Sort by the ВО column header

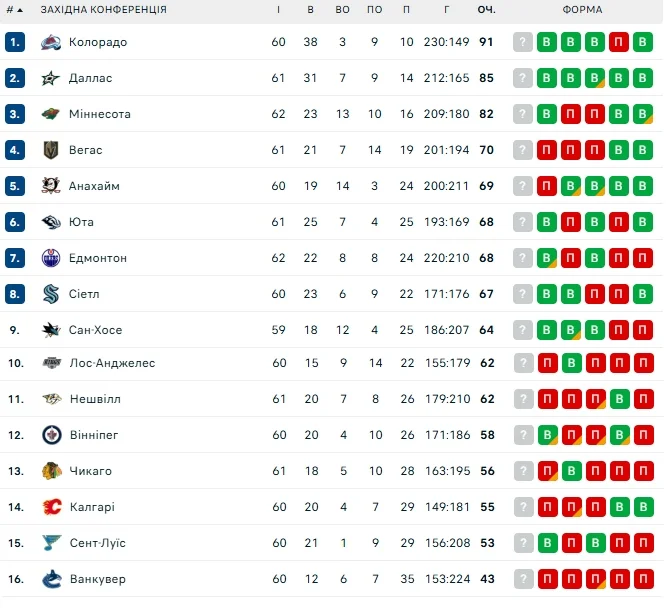(343, 10)
